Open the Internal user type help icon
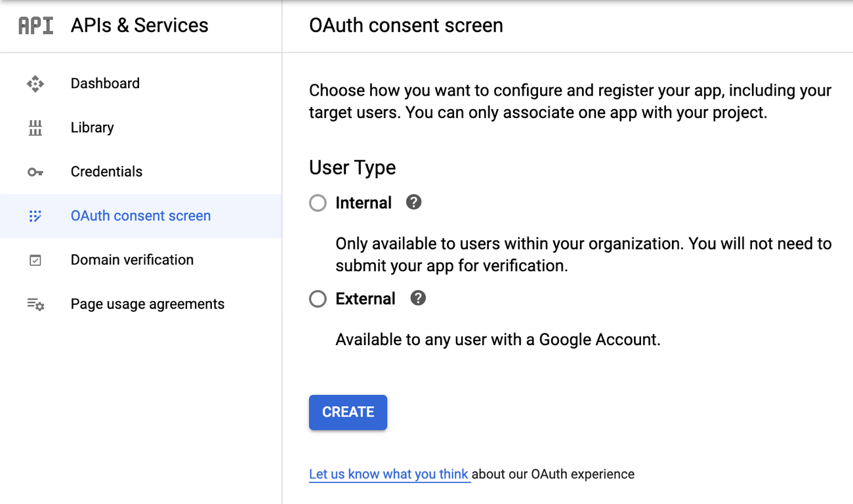The height and width of the screenshot is (504, 853). 413,203
